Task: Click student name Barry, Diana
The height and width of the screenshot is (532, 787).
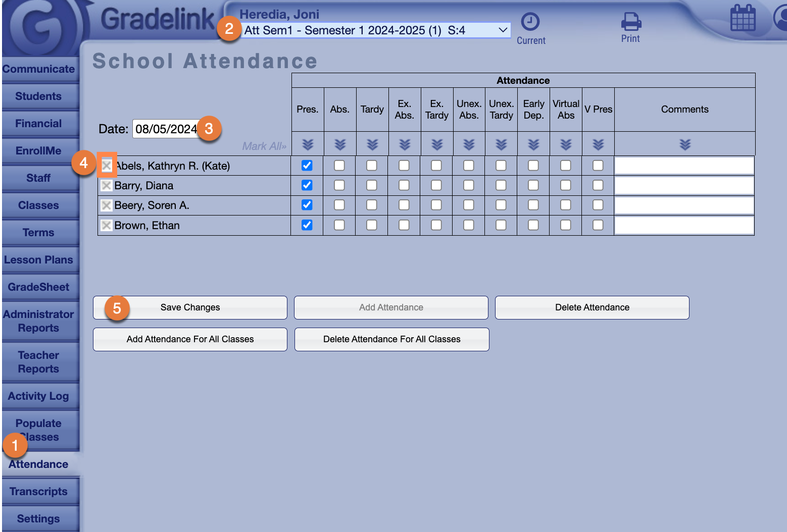Action: coord(144,186)
